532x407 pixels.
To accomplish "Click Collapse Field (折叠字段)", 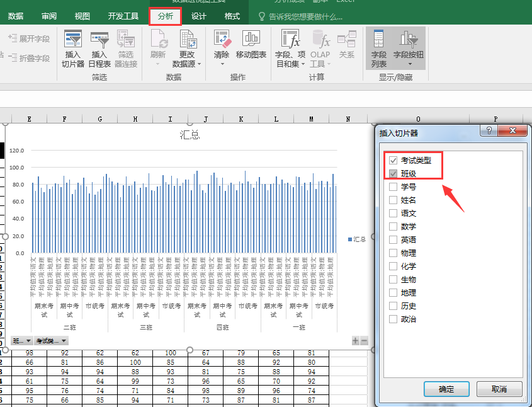I will point(29,58).
